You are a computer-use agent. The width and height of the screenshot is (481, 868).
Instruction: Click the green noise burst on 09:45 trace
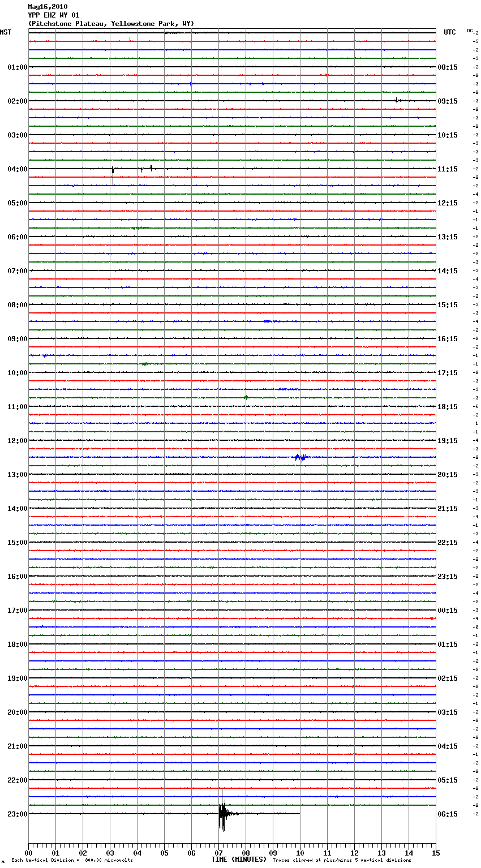point(146,364)
